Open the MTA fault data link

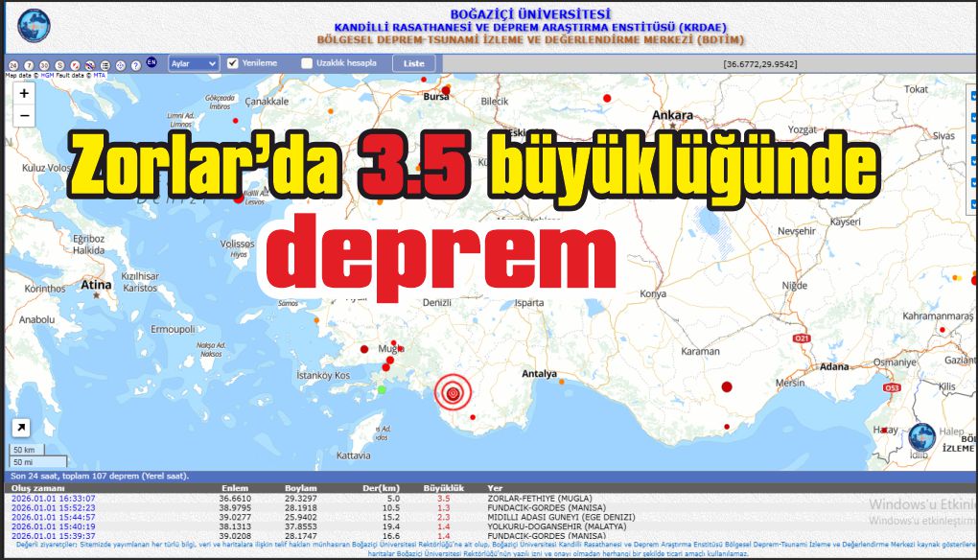coord(100,74)
